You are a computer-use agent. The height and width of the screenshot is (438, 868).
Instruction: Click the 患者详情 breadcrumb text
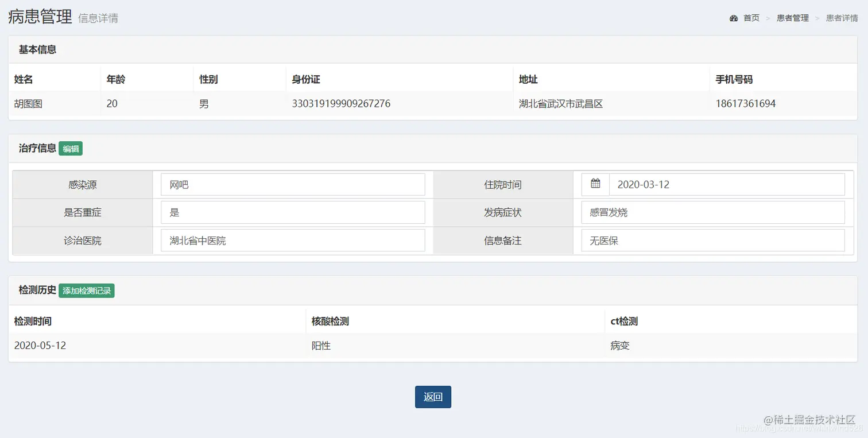tap(842, 18)
